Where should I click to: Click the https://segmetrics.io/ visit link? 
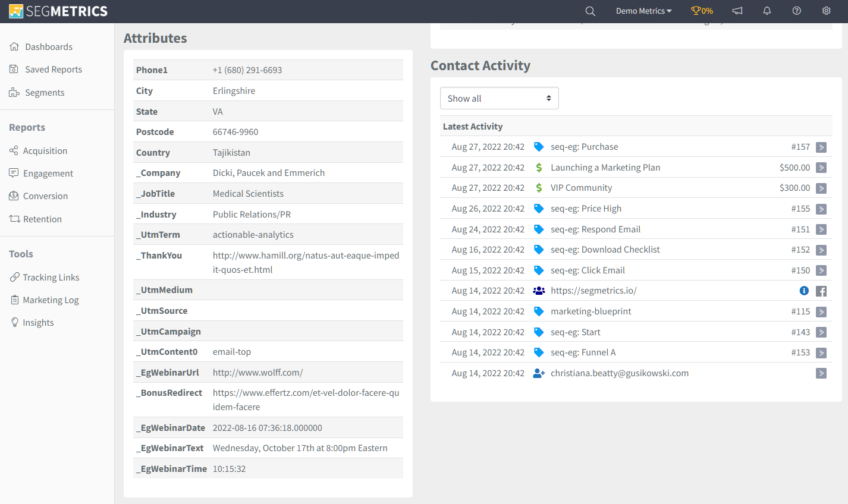tap(593, 291)
